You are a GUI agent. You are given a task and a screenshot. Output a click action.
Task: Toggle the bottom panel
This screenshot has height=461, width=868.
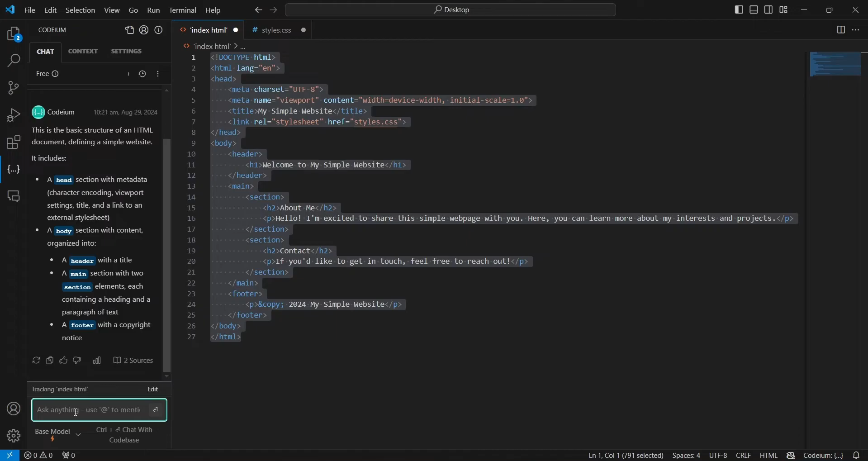(x=754, y=10)
